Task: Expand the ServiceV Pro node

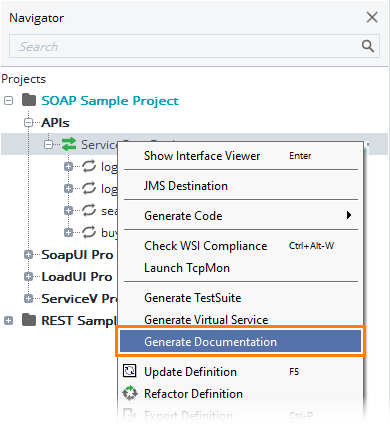Action: tap(29, 299)
